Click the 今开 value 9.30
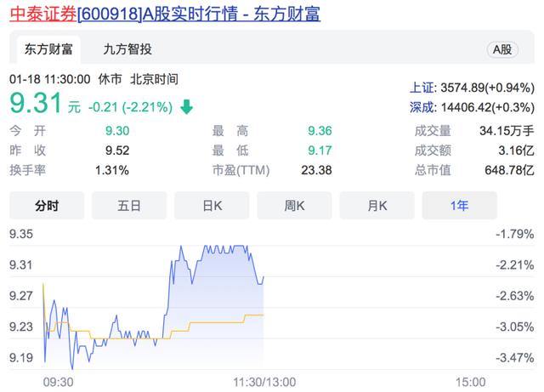544x392 pixels. pyautogui.click(x=117, y=131)
